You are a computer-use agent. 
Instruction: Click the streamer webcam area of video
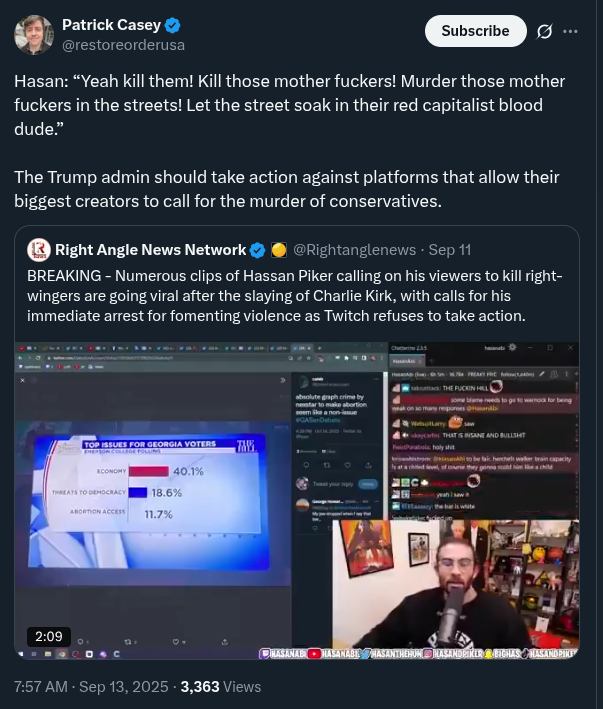[455, 584]
